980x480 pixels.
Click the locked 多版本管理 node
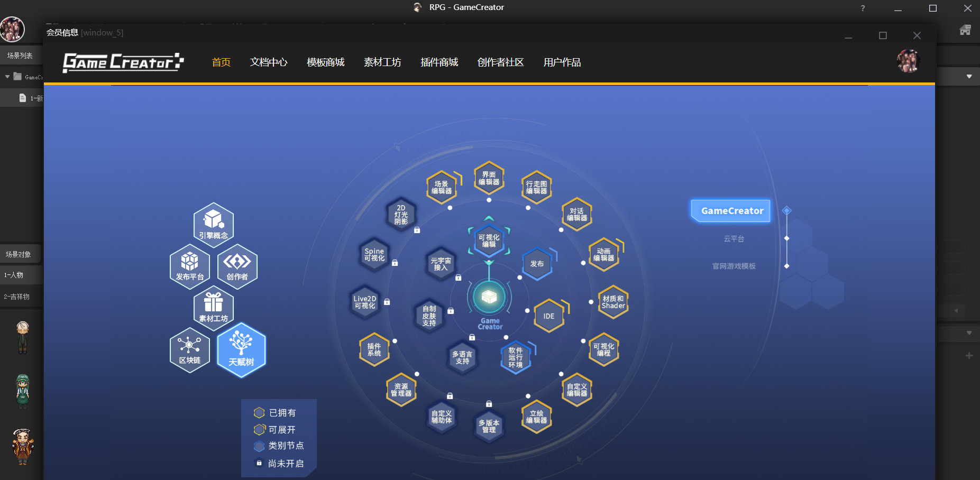489,426
